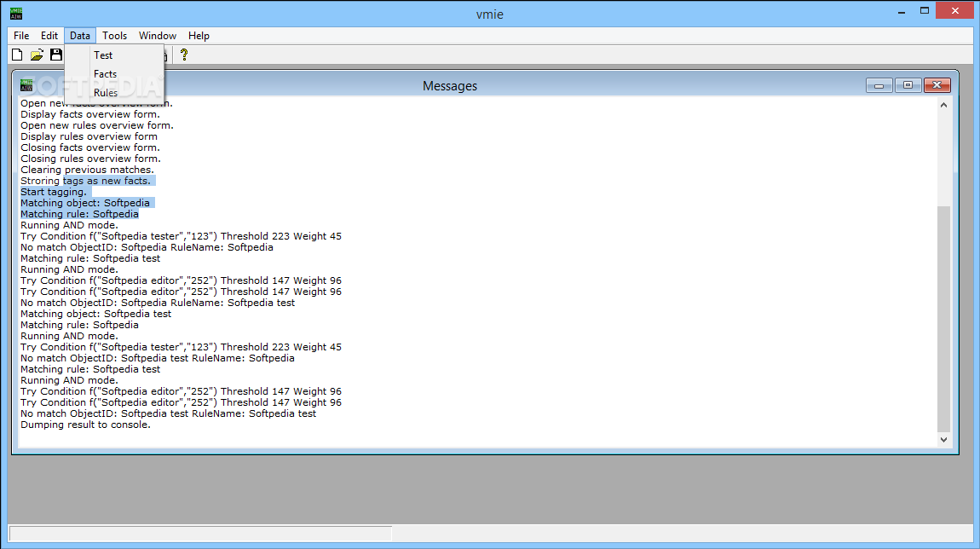Minimize the Messages child window
This screenshot has width=980, height=549.
click(879, 85)
